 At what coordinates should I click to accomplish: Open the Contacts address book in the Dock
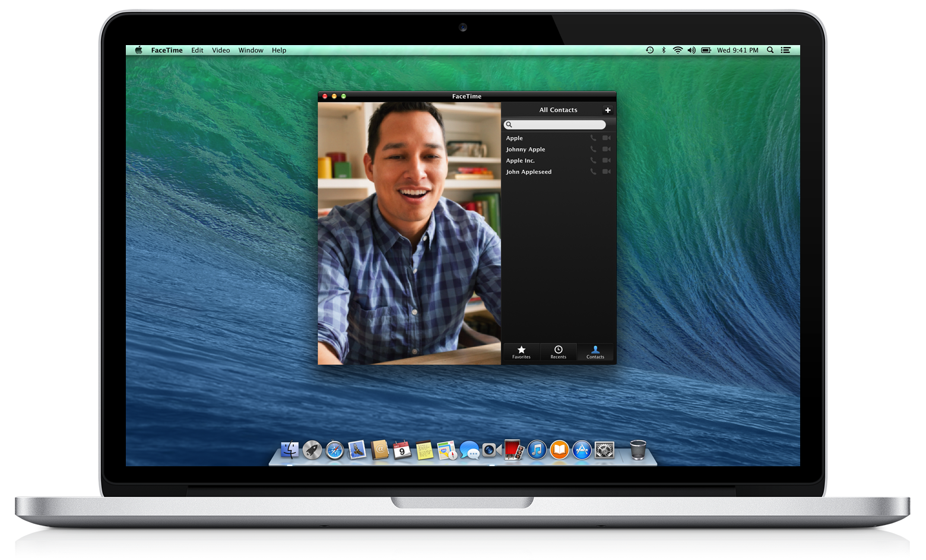(x=380, y=450)
